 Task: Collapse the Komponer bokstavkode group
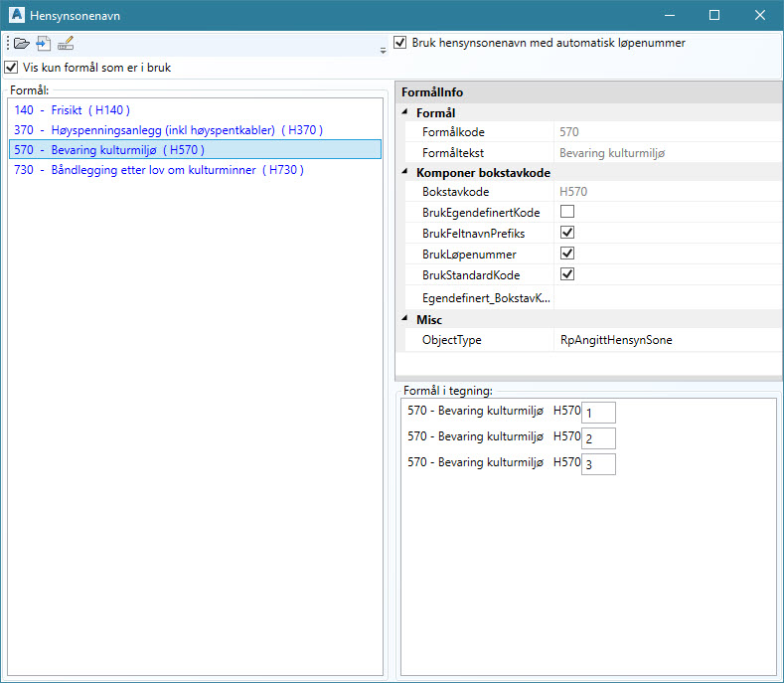click(405, 172)
